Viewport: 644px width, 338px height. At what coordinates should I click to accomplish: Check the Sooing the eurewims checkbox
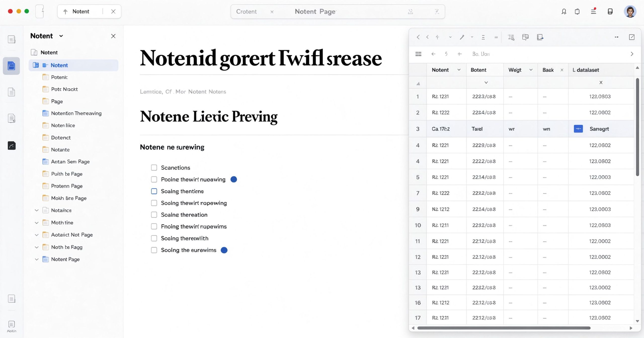(154, 250)
